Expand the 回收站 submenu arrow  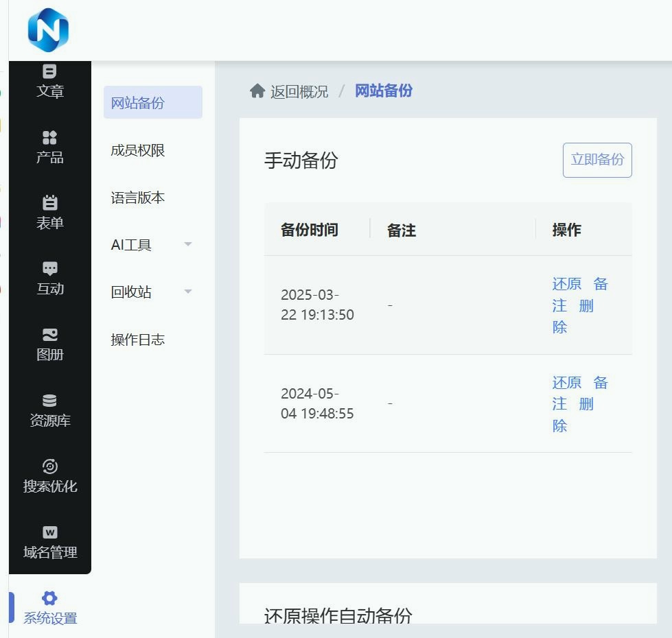point(188,292)
